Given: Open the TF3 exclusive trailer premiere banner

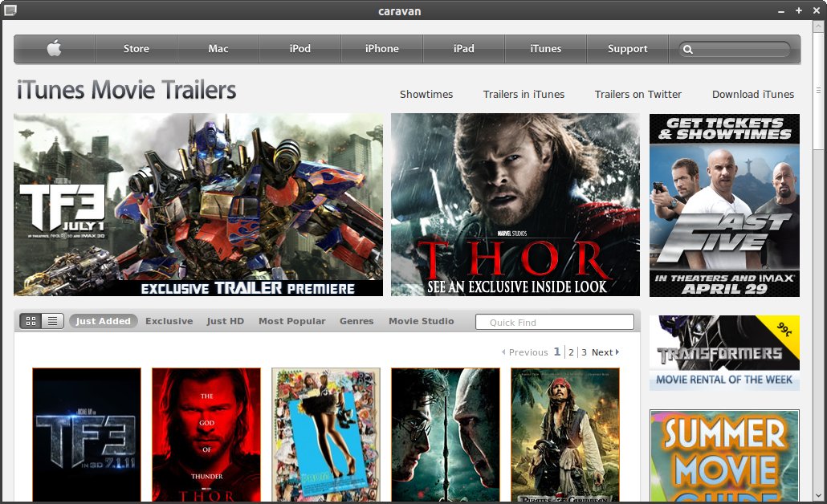Looking at the screenshot, I should [x=198, y=205].
